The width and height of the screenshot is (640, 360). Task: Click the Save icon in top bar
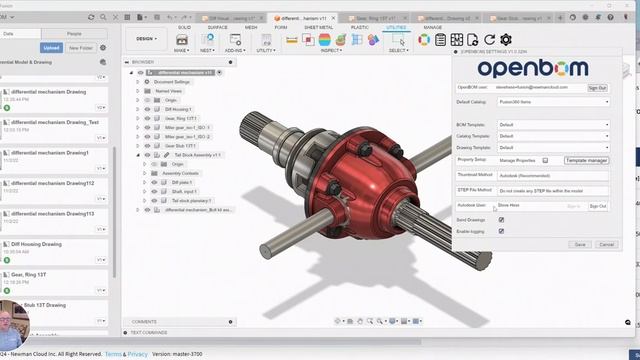[x=157, y=17]
